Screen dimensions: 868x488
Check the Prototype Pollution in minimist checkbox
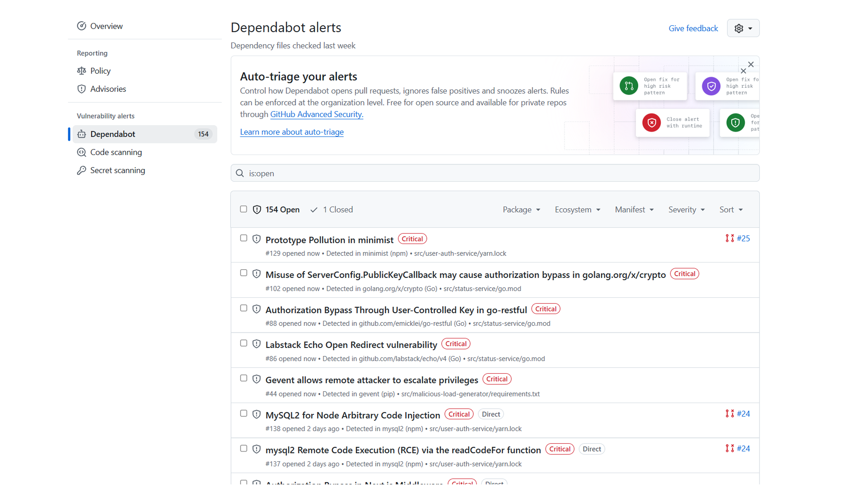pos(243,238)
